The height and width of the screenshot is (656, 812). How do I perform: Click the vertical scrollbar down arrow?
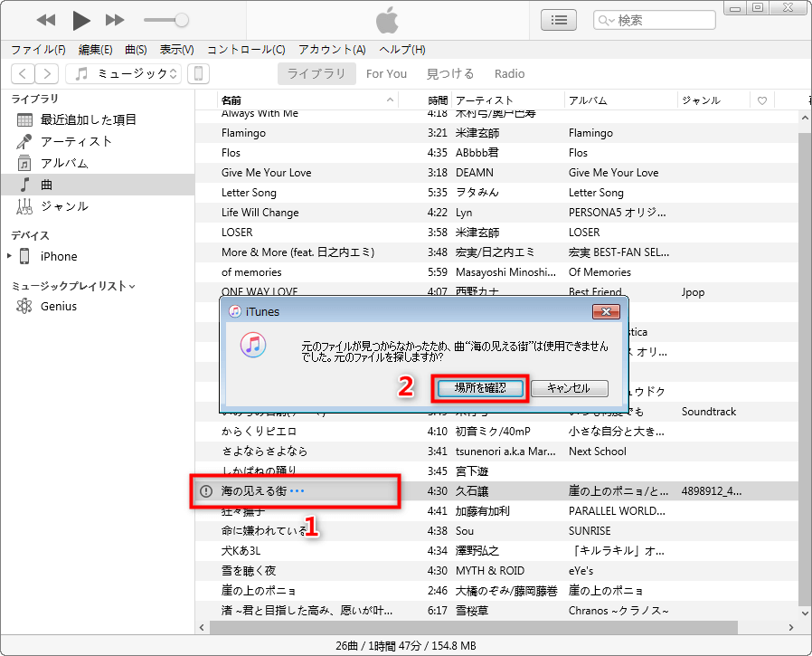(805, 613)
